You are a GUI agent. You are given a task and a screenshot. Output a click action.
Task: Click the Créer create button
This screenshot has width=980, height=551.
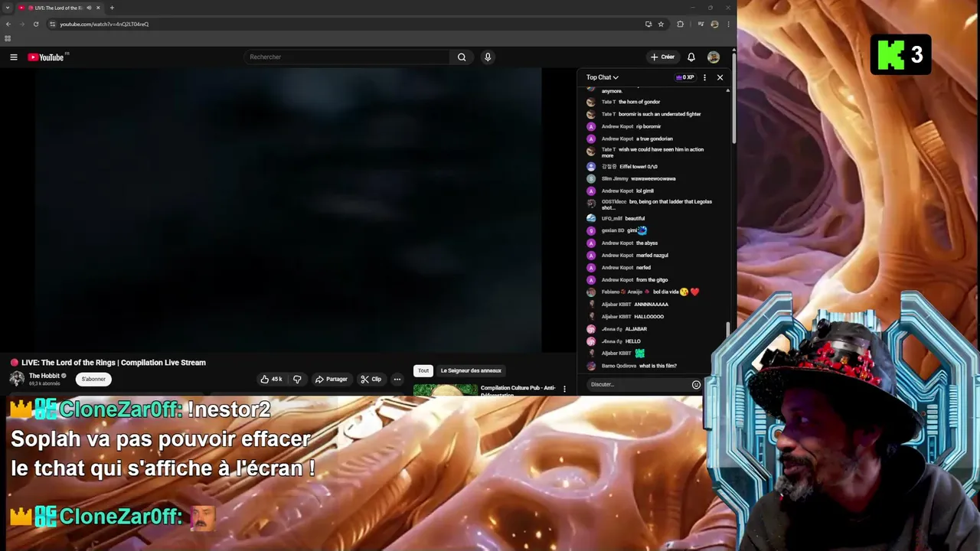[663, 57]
